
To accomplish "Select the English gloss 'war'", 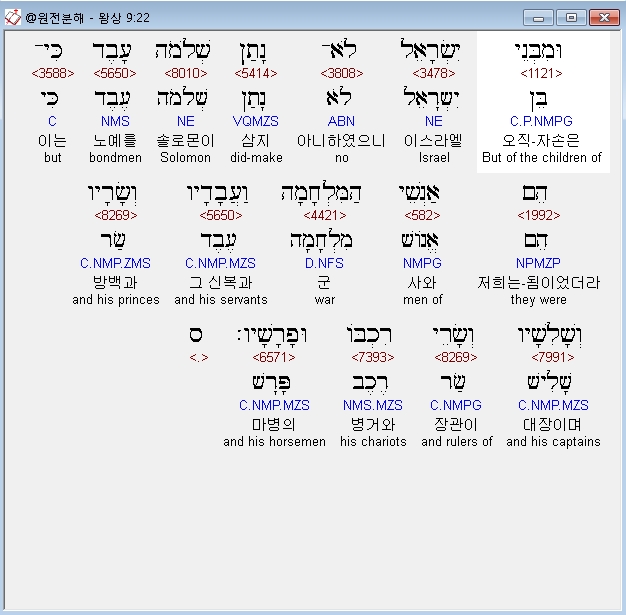I will pos(325,300).
